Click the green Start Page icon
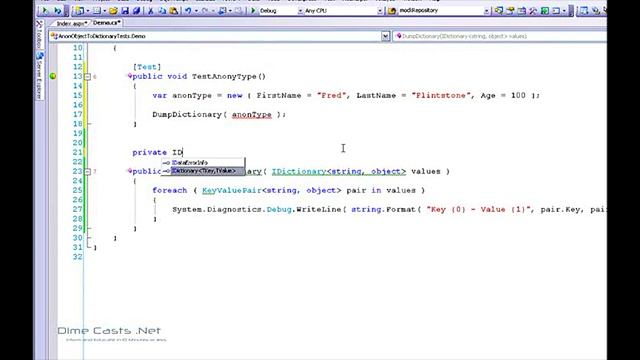 coord(544,11)
